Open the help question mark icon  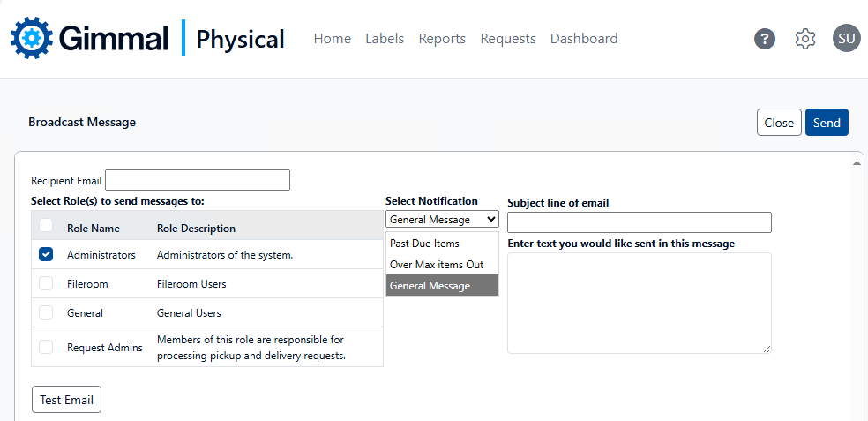click(765, 39)
